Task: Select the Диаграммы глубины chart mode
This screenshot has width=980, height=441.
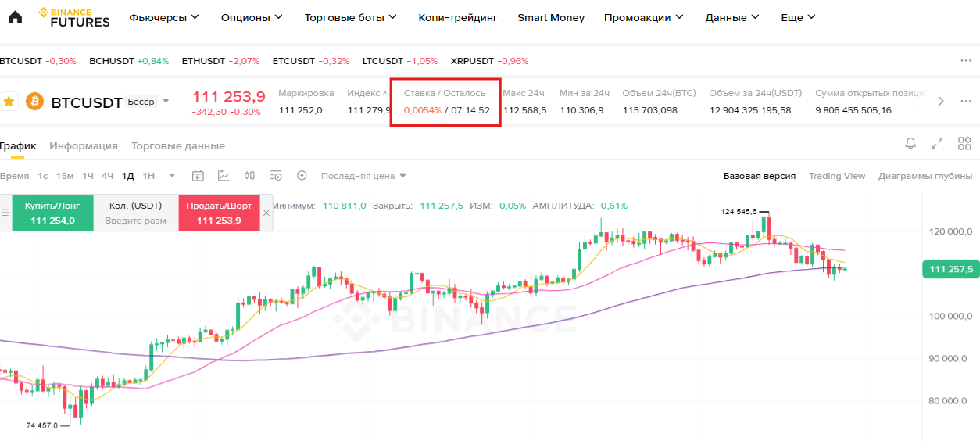Action: tap(925, 176)
